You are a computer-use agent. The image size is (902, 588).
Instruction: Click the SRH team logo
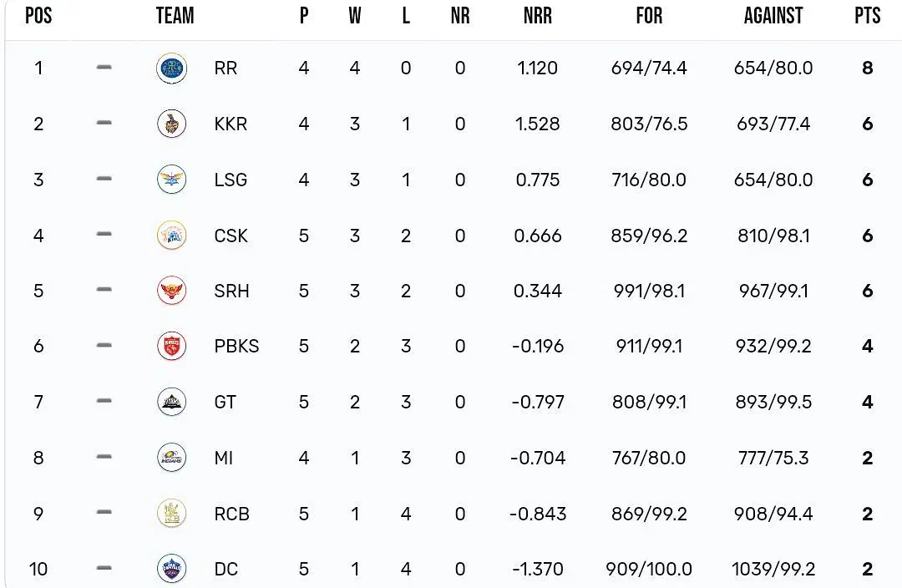point(171,291)
